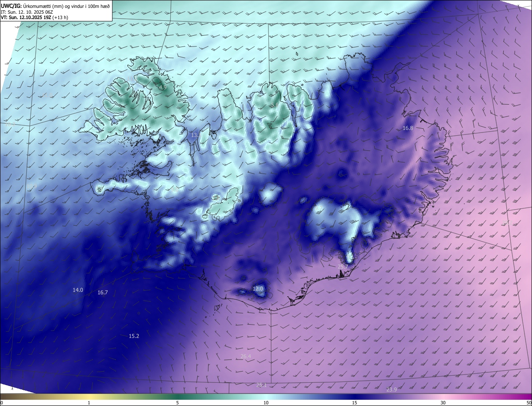The height and width of the screenshot is (406, 532).
Task: Click the 15.2 value label southwest of Iceland
Action: [x=134, y=336]
